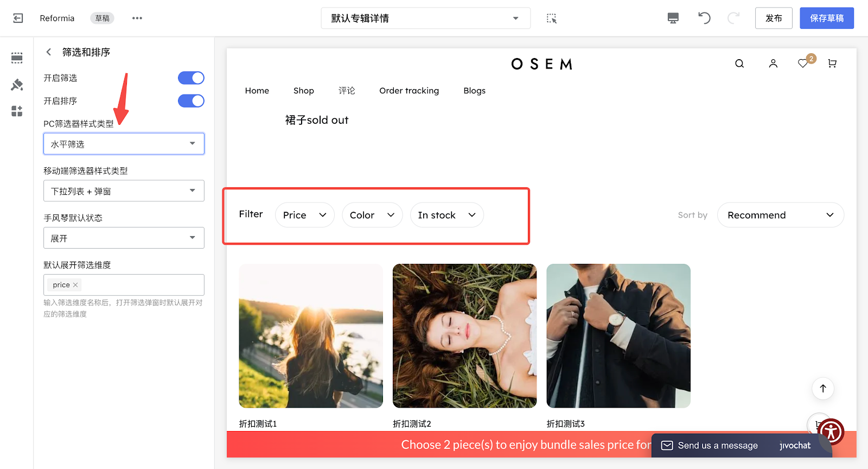This screenshot has height=469, width=868.
Task: Open the wishlist heart icon
Action: click(803, 64)
